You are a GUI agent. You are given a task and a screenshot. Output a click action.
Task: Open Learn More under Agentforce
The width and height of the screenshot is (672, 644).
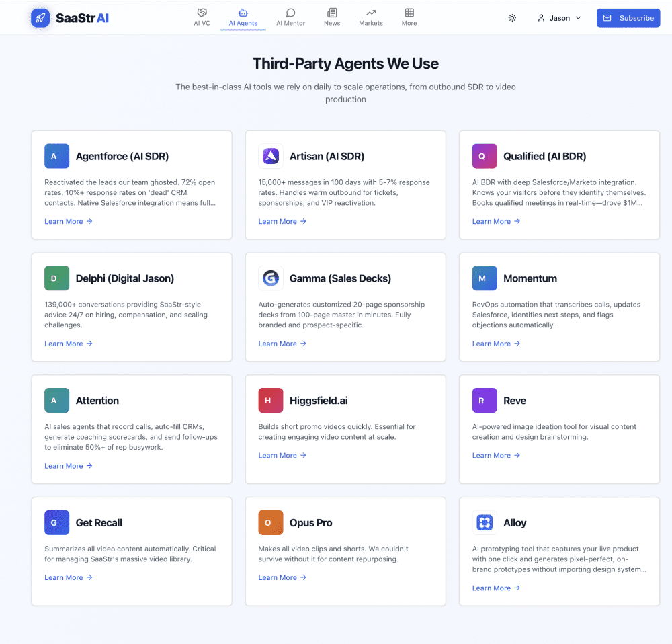coord(68,221)
